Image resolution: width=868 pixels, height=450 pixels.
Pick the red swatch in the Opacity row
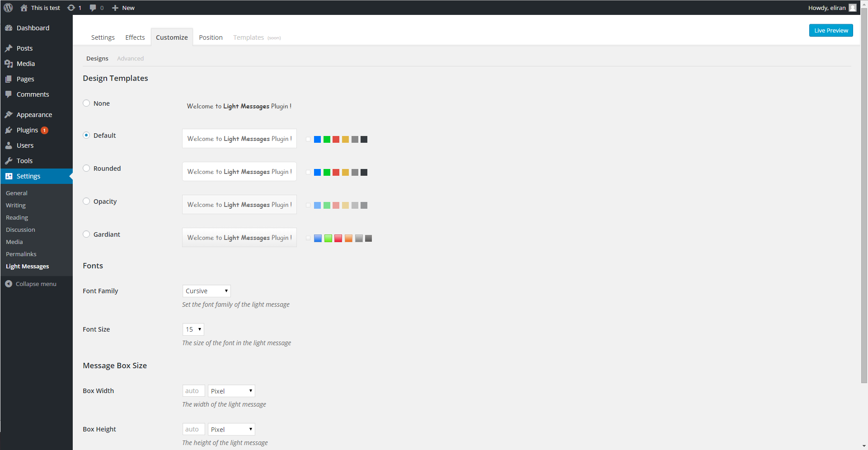click(x=336, y=205)
